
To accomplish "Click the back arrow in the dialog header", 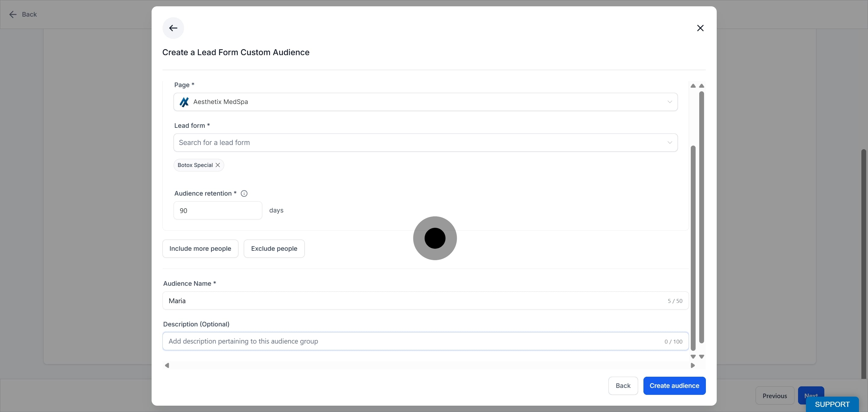I will point(173,28).
